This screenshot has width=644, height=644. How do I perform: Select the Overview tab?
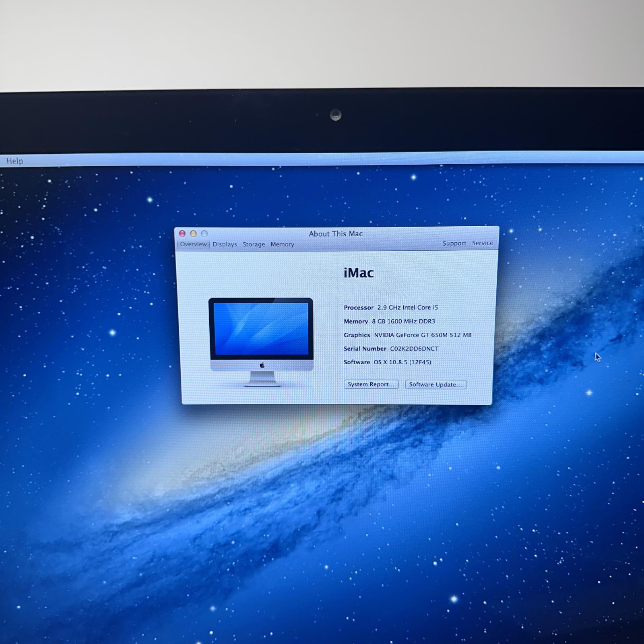coord(193,244)
